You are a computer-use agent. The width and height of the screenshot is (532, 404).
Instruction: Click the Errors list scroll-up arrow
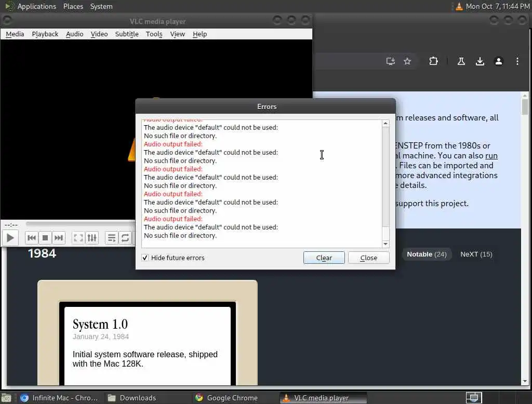[385, 124]
